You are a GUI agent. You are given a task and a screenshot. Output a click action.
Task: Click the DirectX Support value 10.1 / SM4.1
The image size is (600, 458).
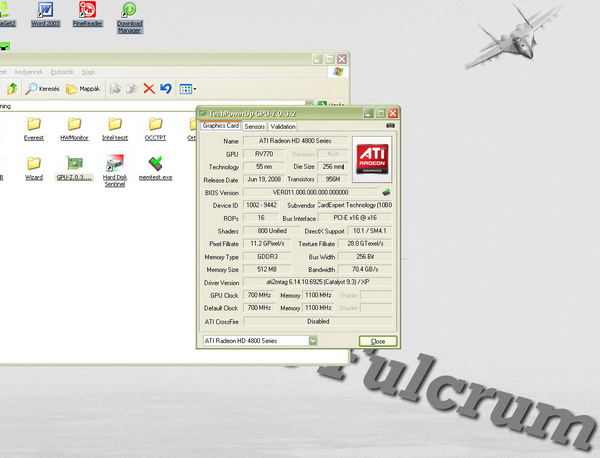click(x=369, y=231)
